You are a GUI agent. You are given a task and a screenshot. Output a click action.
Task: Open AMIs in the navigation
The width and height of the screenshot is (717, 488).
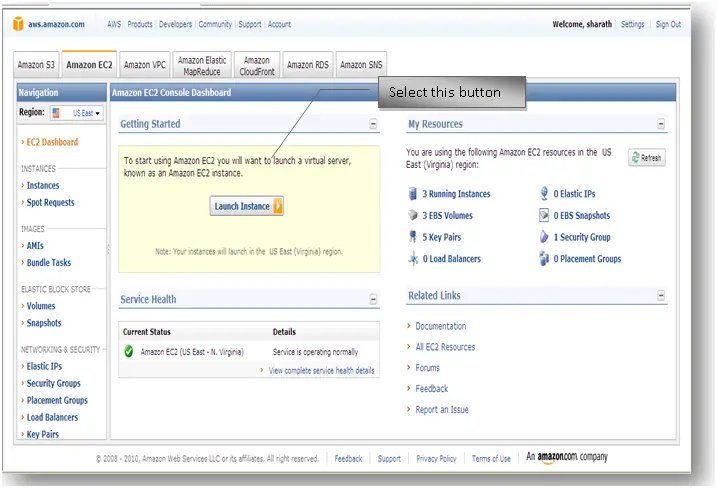click(x=35, y=246)
